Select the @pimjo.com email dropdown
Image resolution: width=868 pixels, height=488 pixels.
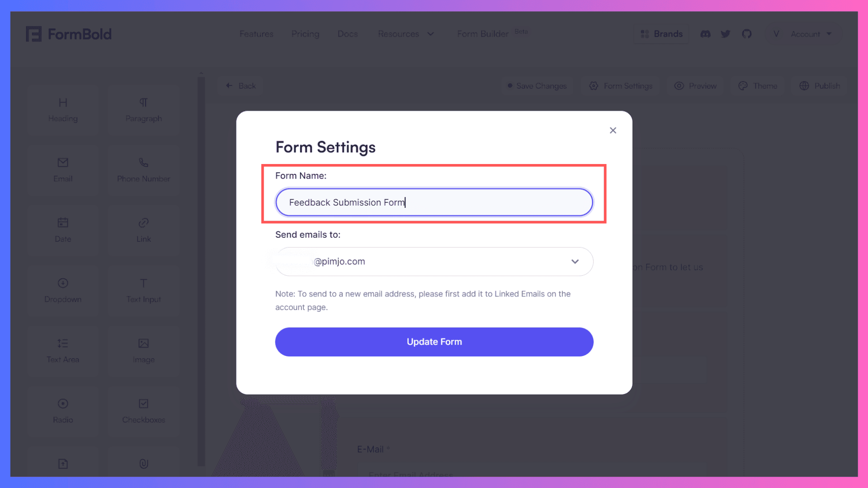point(434,261)
